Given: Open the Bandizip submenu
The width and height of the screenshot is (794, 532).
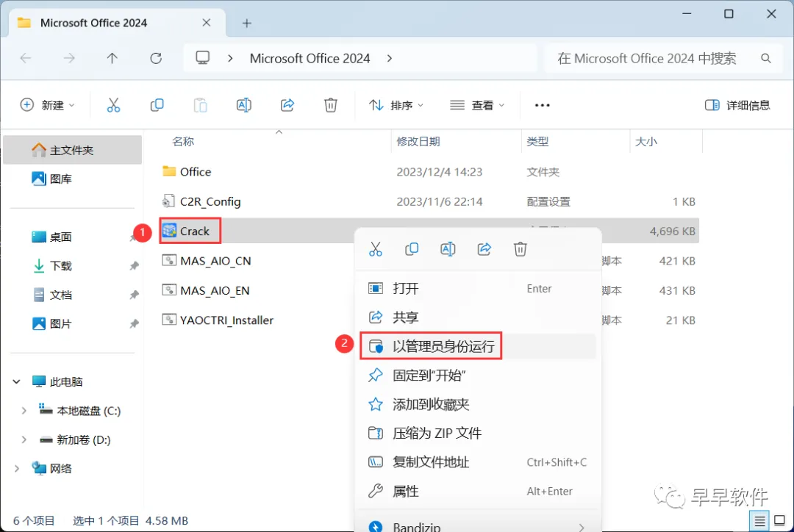Looking at the screenshot, I should point(478,526).
